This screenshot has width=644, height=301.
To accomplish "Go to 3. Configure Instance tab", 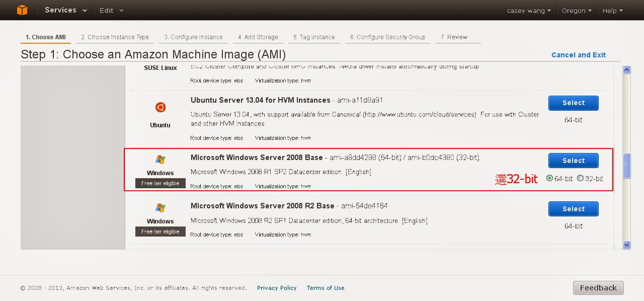I will click(x=194, y=37).
